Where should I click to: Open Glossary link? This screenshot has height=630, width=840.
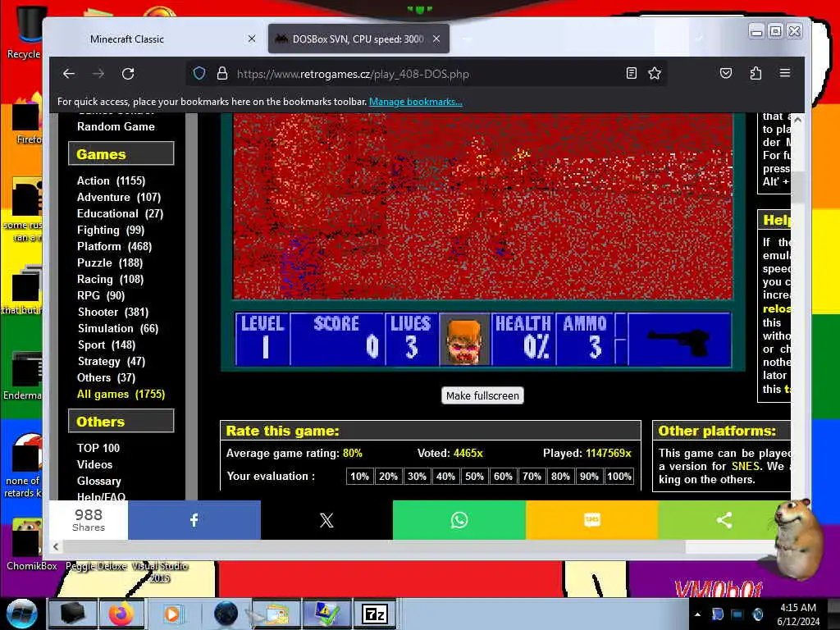98,481
